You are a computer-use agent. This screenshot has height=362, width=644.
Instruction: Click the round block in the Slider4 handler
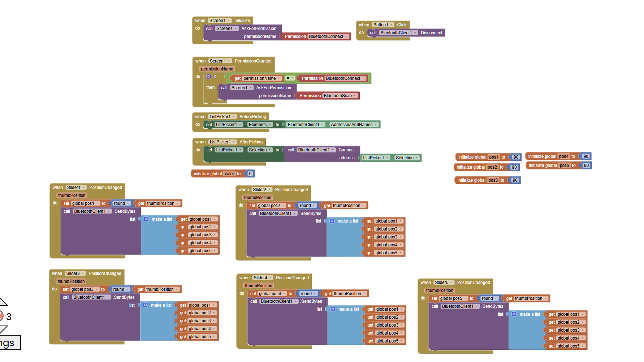click(308, 294)
